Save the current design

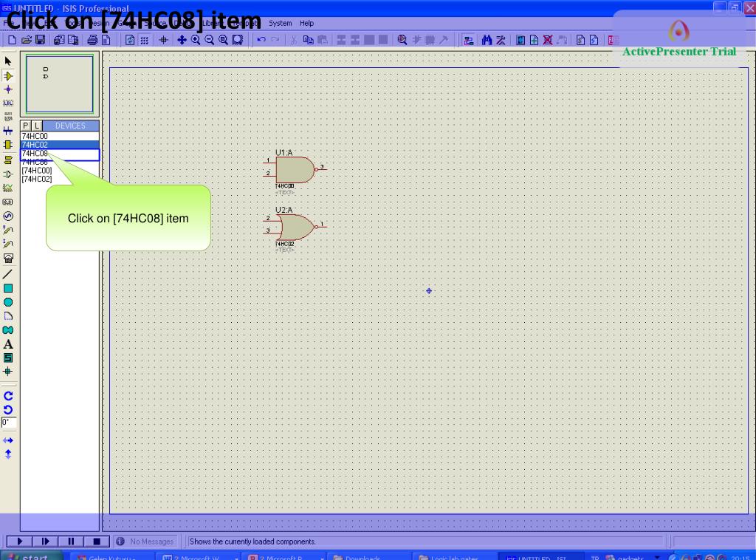pos(41,40)
